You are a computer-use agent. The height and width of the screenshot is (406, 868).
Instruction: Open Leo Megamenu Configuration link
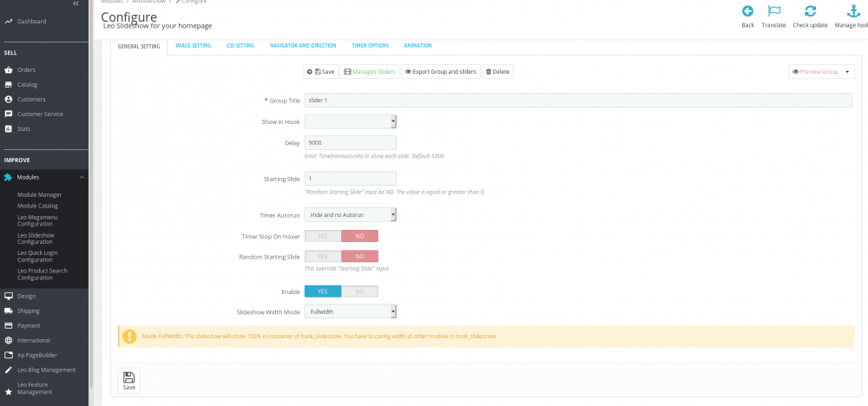pos(37,220)
